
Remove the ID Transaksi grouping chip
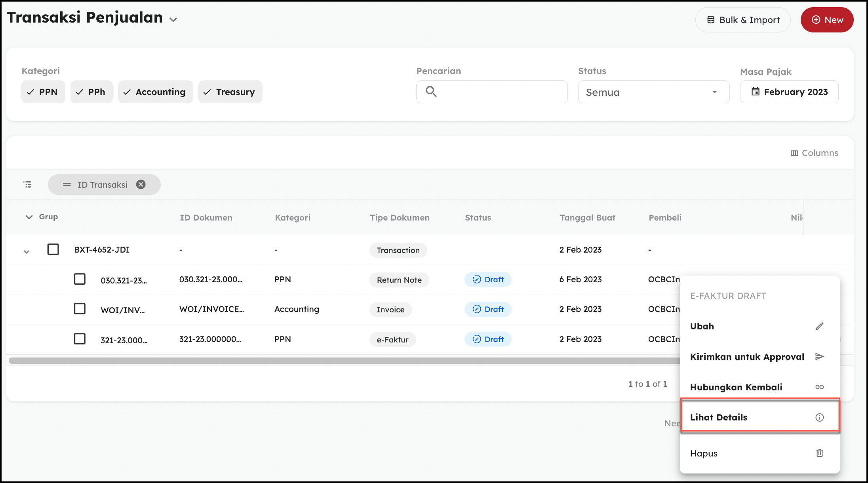[141, 184]
